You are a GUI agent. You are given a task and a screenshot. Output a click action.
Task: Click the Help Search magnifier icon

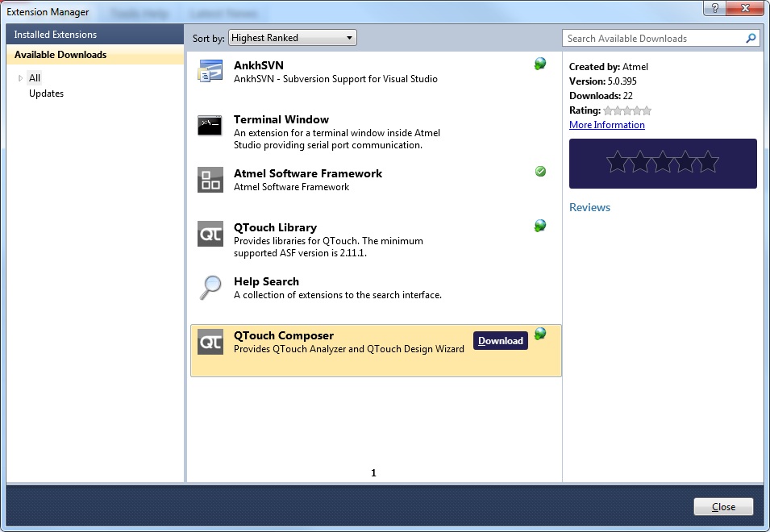pyautogui.click(x=210, y=288)
